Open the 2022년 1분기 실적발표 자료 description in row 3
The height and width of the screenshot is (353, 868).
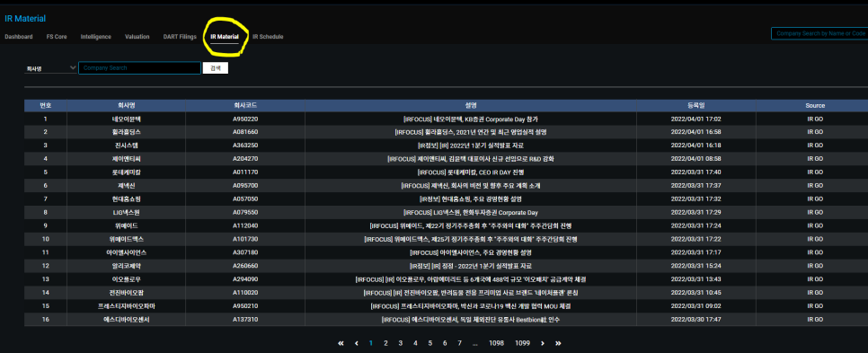(471, 146)
